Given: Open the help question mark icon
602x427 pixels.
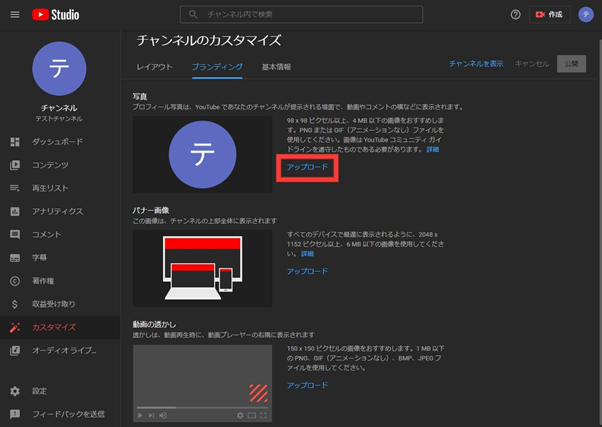Looking at the screenshot, I should [x=515, y=15].
